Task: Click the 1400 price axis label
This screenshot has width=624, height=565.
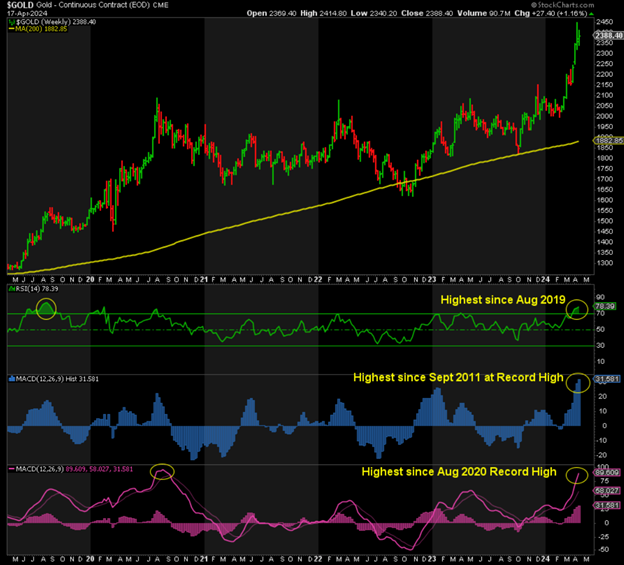Action: pyautogui.click(x=604, y=242)
